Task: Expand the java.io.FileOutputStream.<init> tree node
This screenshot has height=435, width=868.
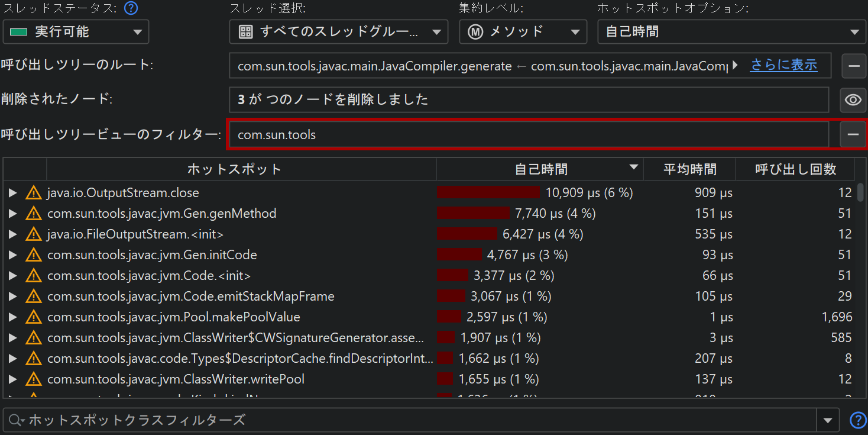Action: [x=12, y=234]
